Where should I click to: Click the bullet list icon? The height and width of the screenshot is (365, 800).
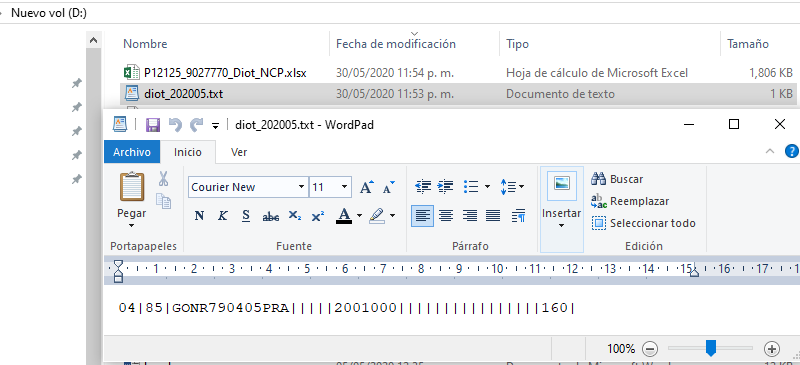[471, 187]
